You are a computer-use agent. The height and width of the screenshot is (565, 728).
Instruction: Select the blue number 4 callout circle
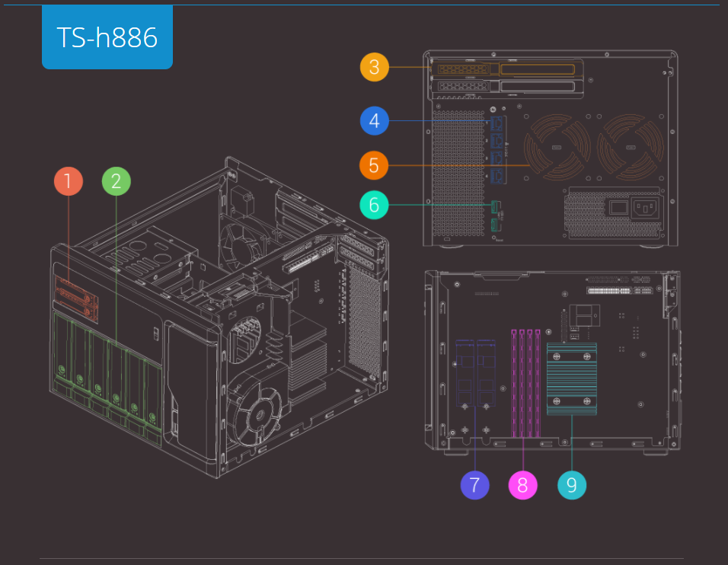(x=374, y=120)
